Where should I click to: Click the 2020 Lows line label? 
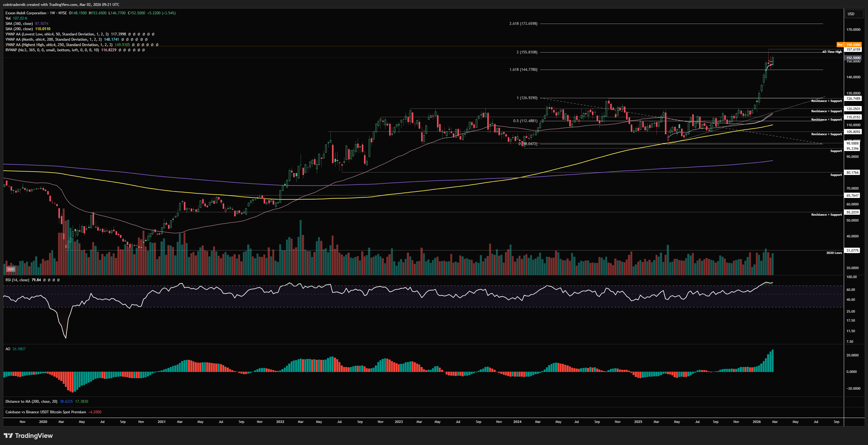pos(834,253)
